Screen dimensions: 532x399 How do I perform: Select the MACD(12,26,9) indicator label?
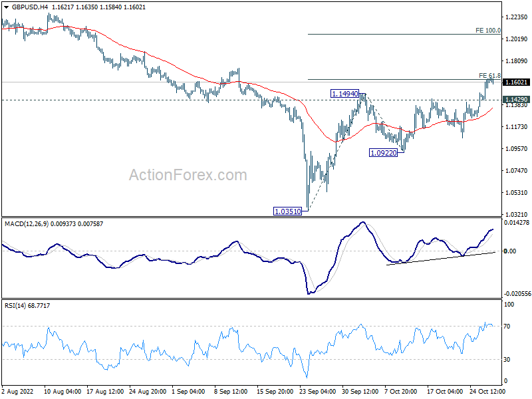click(27, 224)
